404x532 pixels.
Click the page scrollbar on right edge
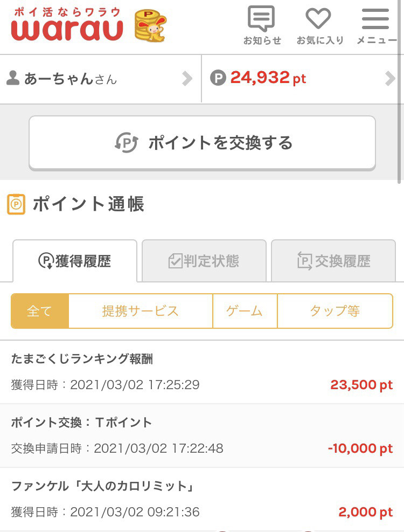point(401,92)
